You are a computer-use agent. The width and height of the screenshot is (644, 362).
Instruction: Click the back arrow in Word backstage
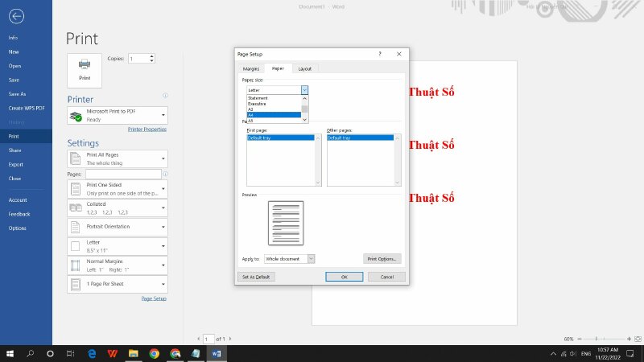click(x=17, y=16)
